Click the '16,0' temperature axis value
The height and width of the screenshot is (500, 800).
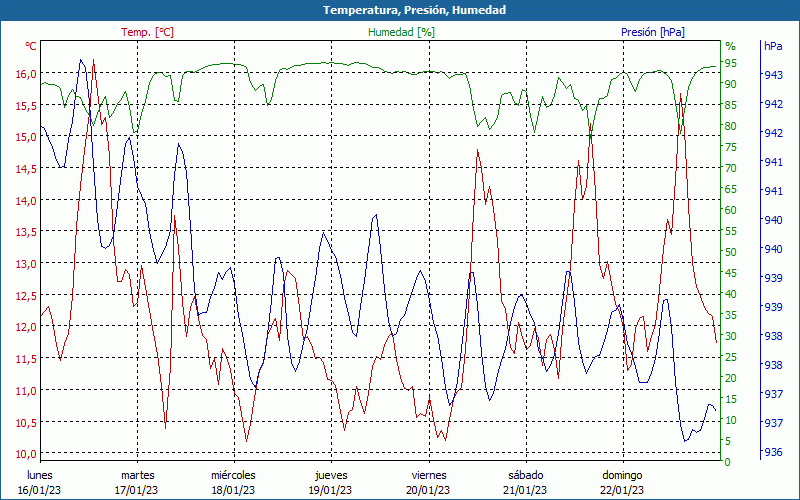[26, 74]
